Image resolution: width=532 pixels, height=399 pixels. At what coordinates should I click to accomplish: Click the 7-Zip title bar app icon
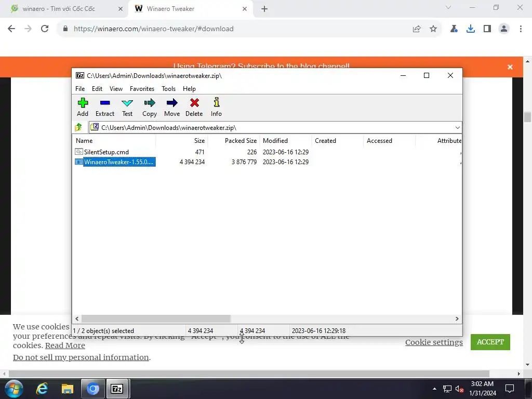pos(79,75)
